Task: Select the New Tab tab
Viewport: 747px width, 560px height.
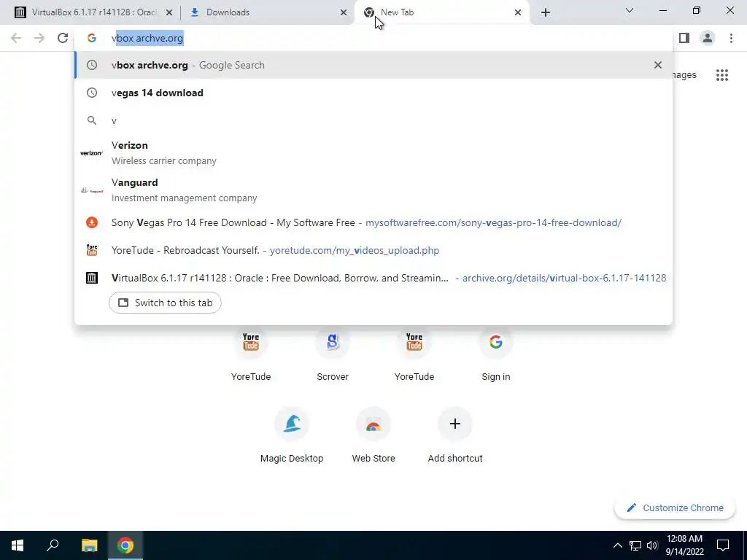Action: pyautogui.click(x=441, y=12)
